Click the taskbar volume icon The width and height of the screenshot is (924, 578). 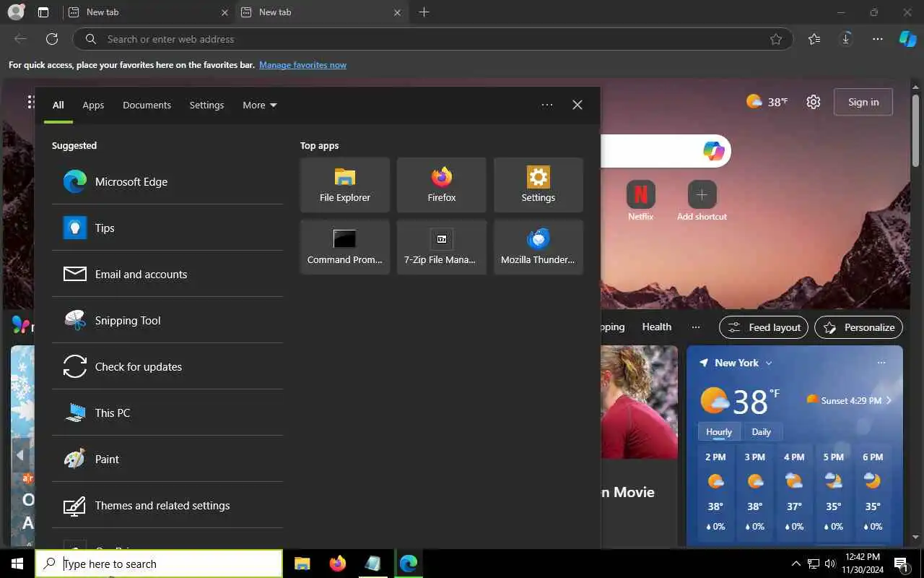[x=829, y=564]
